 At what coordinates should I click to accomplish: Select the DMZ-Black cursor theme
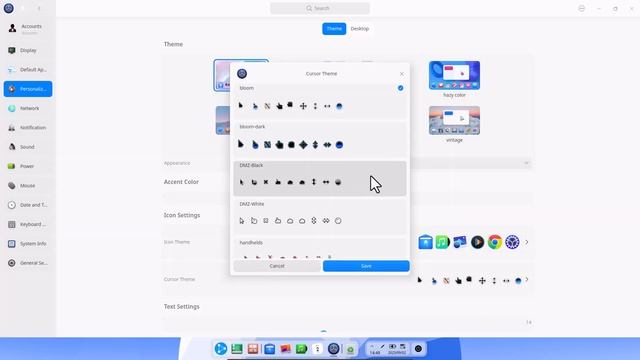(x=320, y=178)
